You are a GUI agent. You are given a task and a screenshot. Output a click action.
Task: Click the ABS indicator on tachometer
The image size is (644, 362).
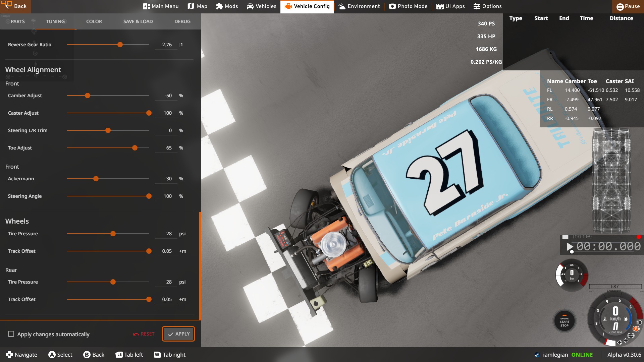coord(631,335)
